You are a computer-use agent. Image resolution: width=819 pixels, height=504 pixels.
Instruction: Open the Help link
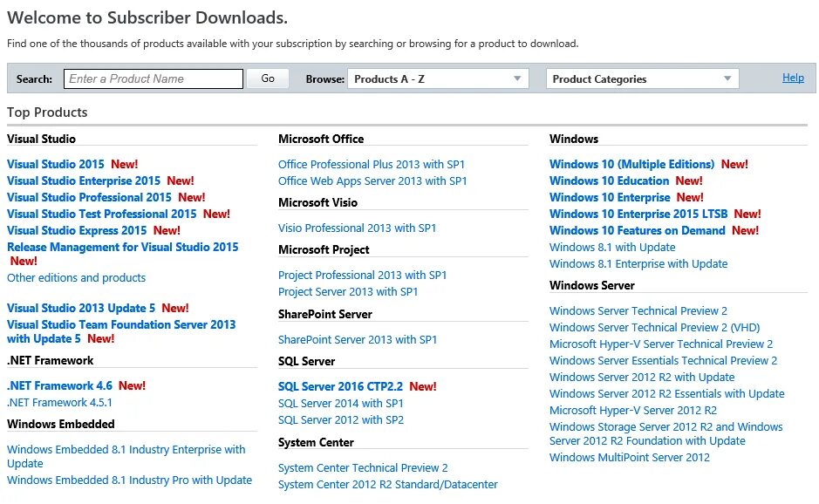click(x=792, y=78)
